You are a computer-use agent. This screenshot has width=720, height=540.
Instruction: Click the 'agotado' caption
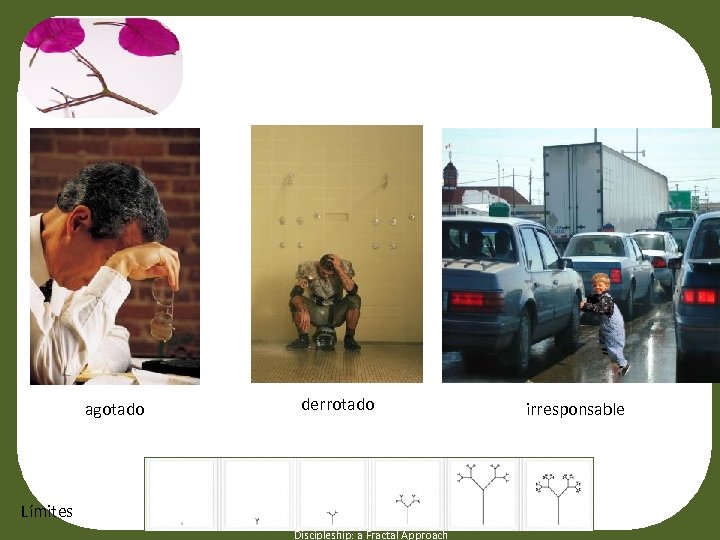[115, 410]
